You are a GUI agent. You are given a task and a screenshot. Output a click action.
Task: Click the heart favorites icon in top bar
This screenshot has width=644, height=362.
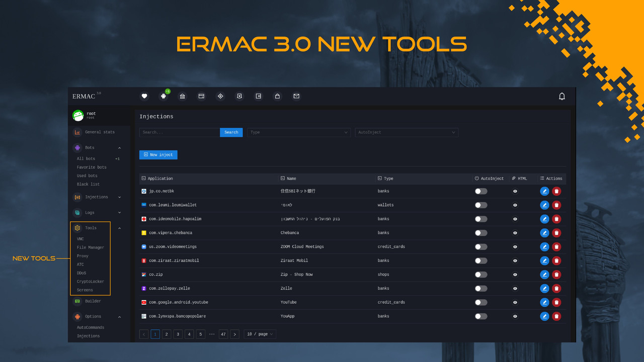coord(144,96)
